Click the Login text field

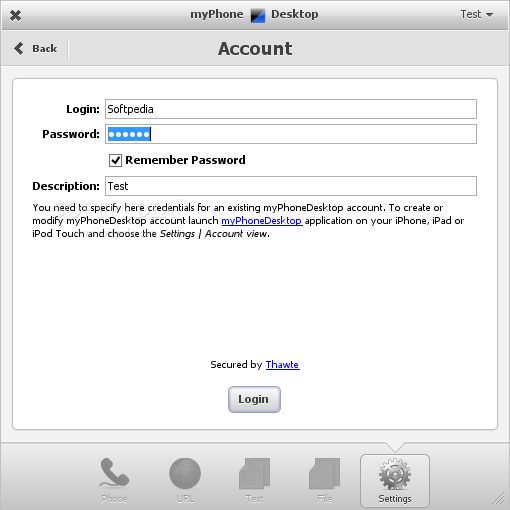291,109
